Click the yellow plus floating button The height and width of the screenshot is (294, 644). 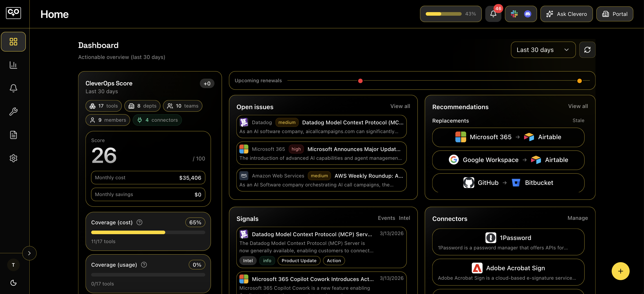620,271
